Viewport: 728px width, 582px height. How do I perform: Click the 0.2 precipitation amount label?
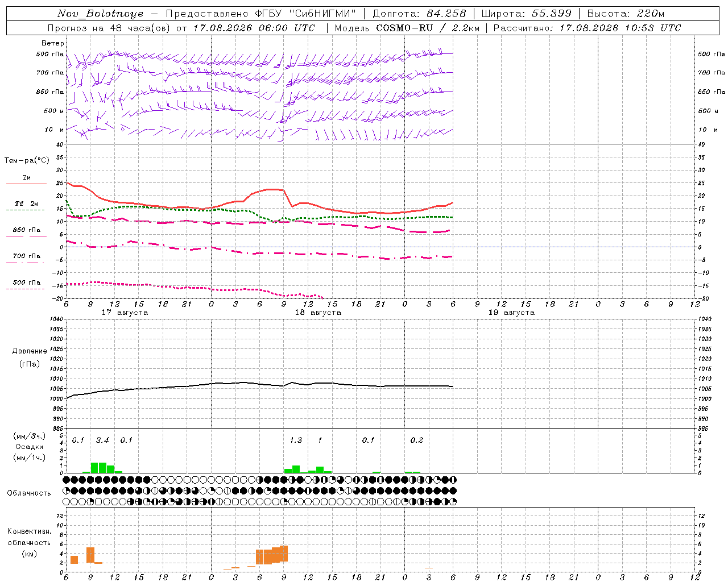pyautogui.click(x=417, y=440)
